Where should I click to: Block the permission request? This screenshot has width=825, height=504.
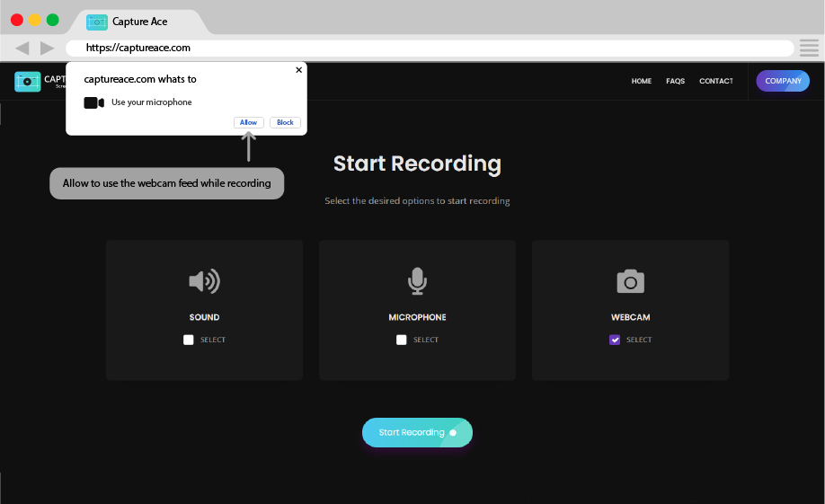tap(285, 122)
